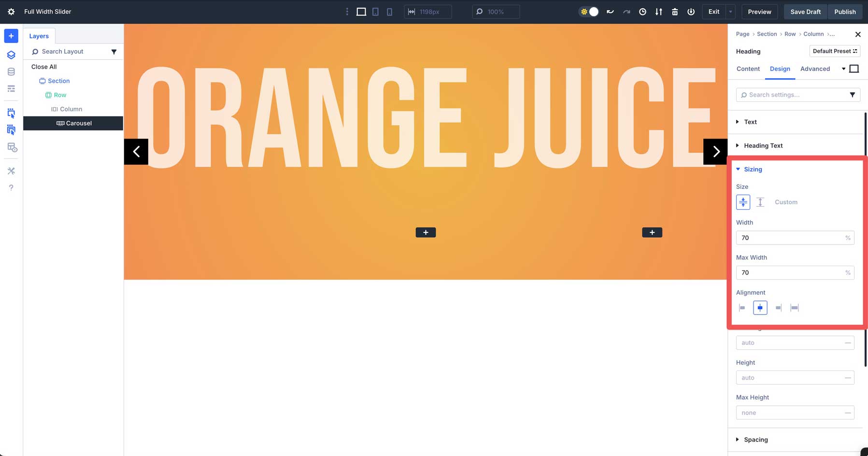Switch to tablet viewport icon
This screenshot has width=868, height=456.
click(375, 12)
